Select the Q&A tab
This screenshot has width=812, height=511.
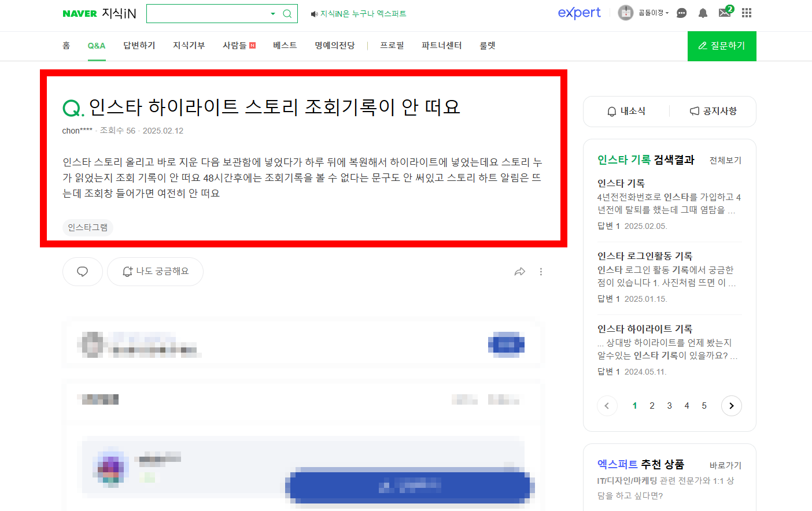pyautogui.click(x=97, y=46)
